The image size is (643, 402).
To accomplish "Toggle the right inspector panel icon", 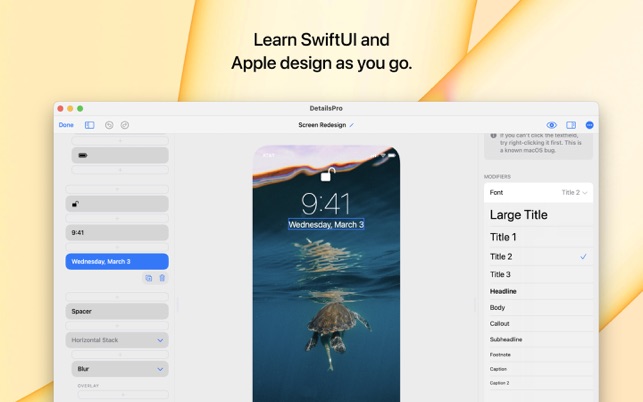I will (571, 125).
